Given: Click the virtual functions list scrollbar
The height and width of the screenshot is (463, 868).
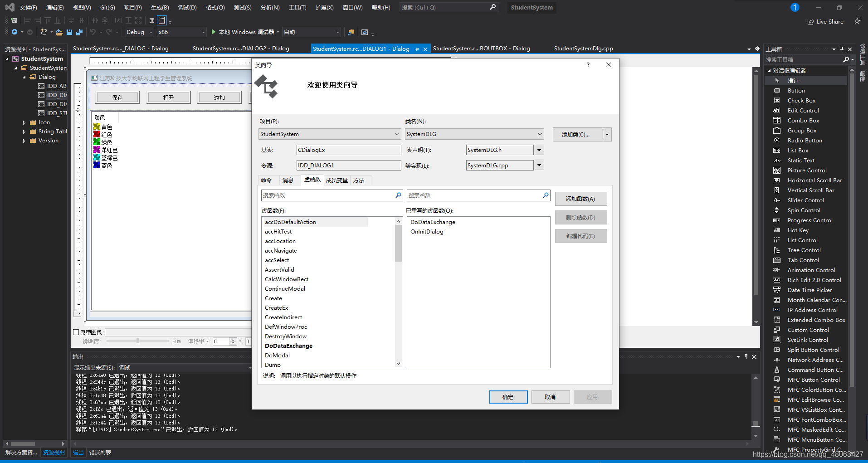Looking at the screenshot, I should coord(398,292).
